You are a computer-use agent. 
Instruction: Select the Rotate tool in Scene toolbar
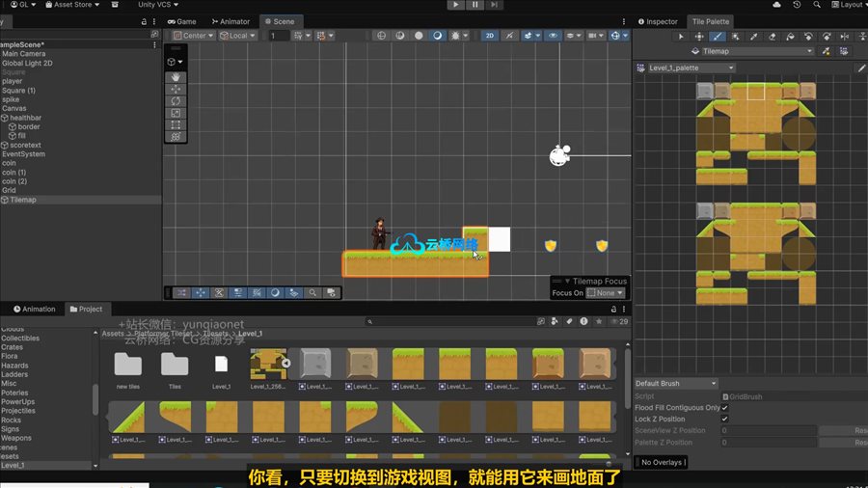[x=176, y=100]
